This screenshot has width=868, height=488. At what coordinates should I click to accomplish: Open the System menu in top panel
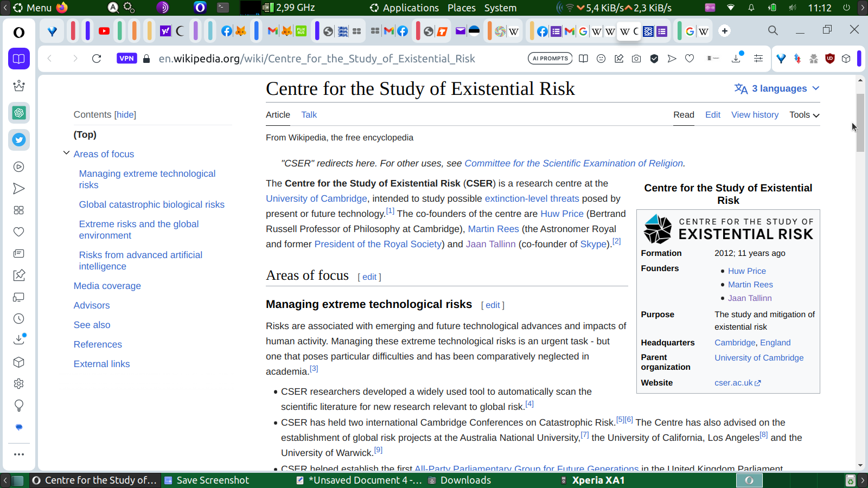500,8
